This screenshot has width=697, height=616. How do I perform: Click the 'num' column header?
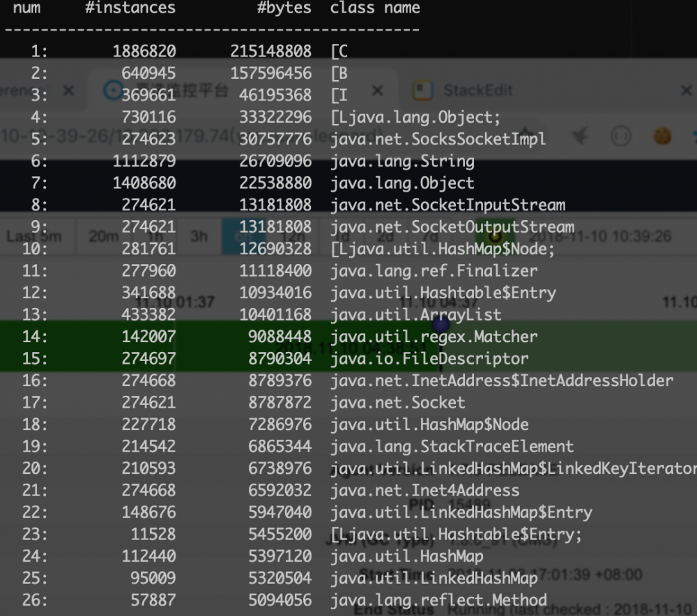pyautogui.click(x=26, y=8)
